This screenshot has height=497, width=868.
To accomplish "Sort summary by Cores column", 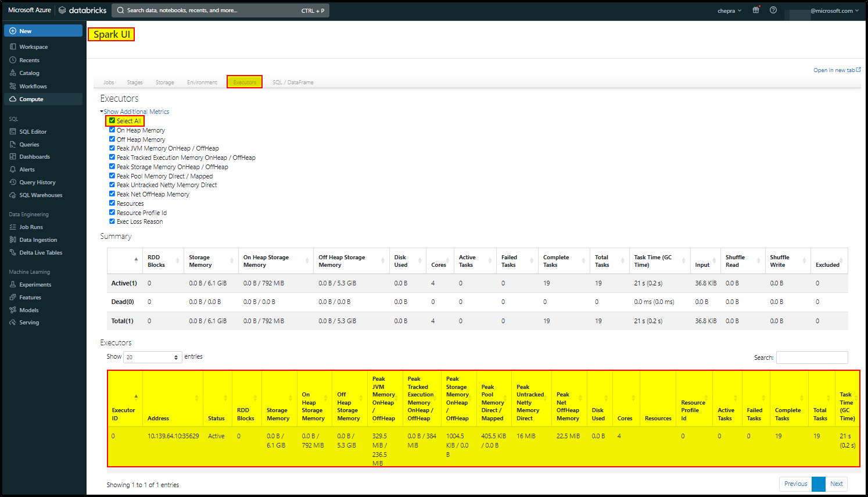I will 440,261.
